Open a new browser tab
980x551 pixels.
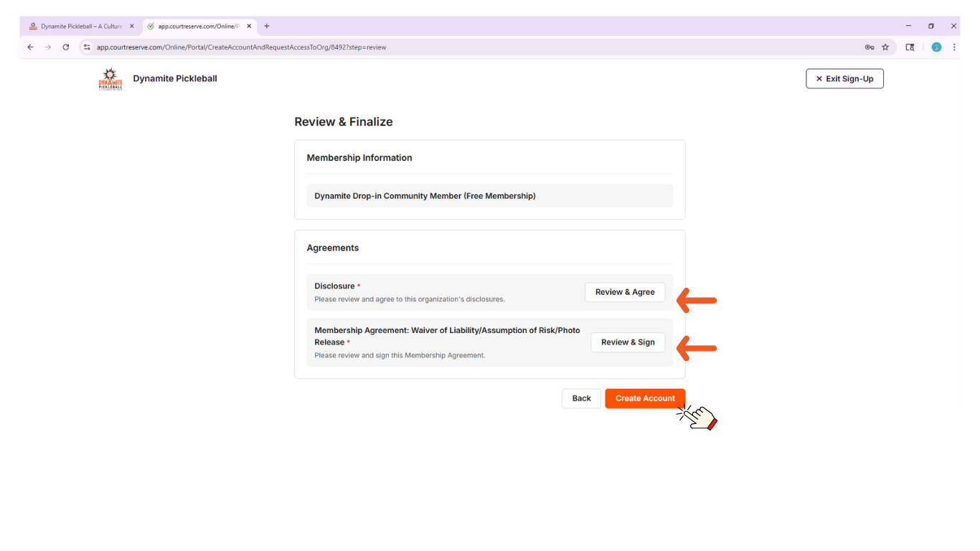pos(267,27)
